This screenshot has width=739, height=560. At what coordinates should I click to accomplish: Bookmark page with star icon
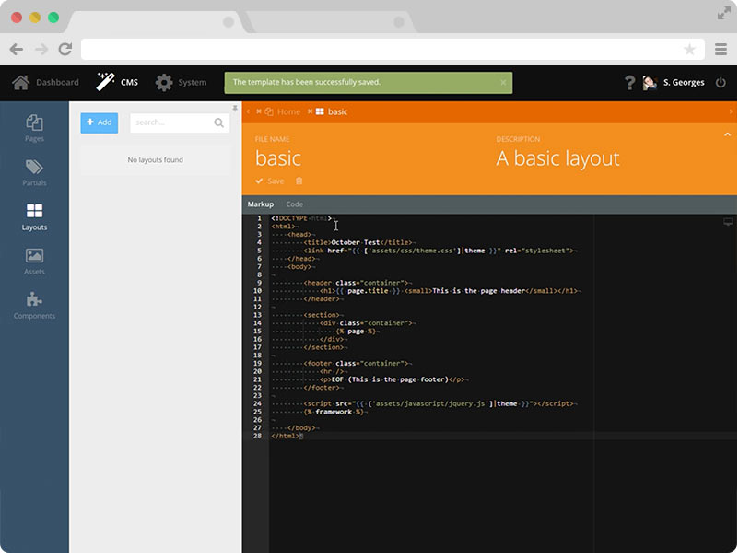coord(689,50)
